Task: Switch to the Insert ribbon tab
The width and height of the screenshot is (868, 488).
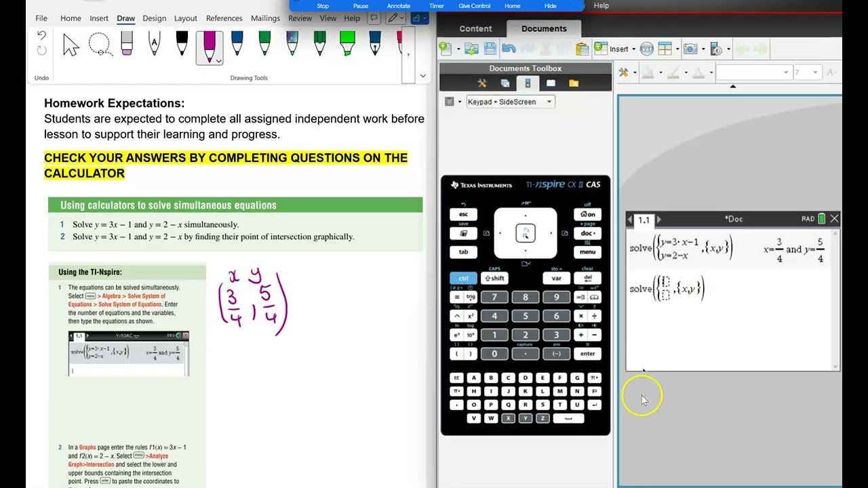Action: click(99, 18)
